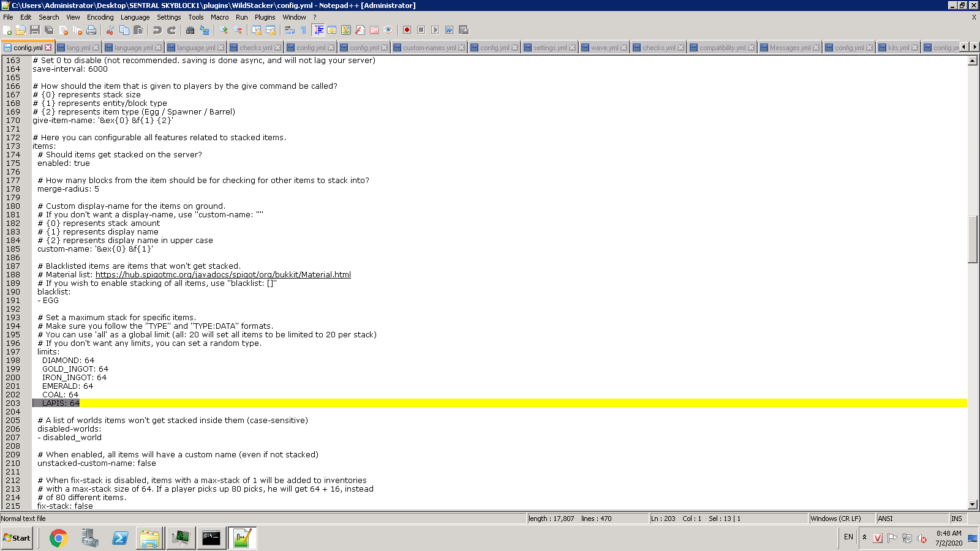Open Find with the binoculars icon
The image size is (980, 551).
point(190,30)
